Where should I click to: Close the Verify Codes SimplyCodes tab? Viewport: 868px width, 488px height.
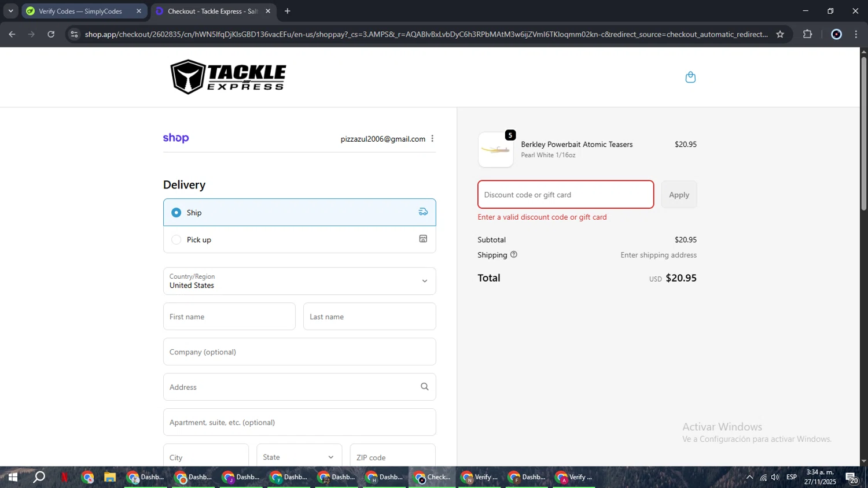coord(139,11)
